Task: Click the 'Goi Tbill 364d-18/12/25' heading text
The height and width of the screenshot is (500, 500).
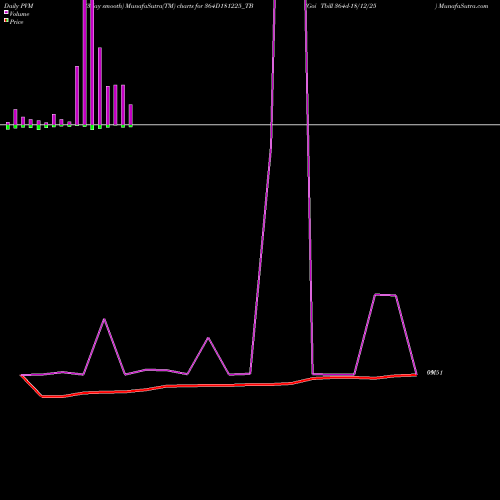Action: [x=342, y=6]
